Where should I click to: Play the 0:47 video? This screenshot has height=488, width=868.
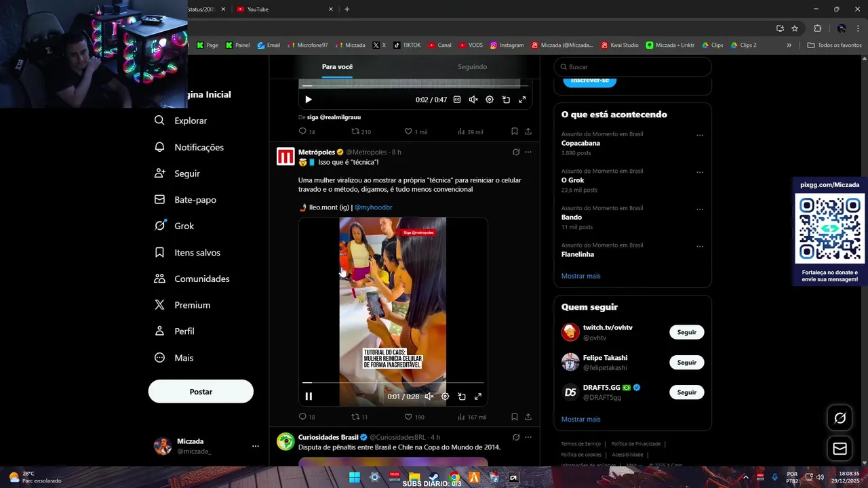pyautogui.click(x=308, y=100)
